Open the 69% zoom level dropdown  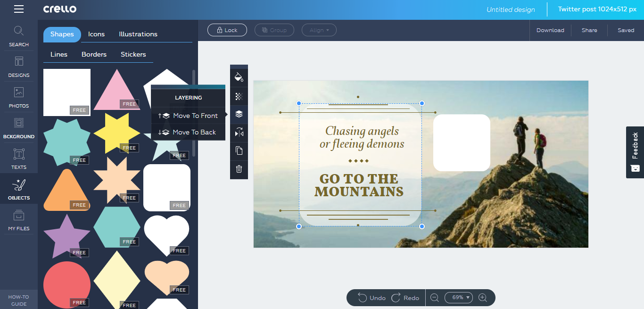[459, 298]
